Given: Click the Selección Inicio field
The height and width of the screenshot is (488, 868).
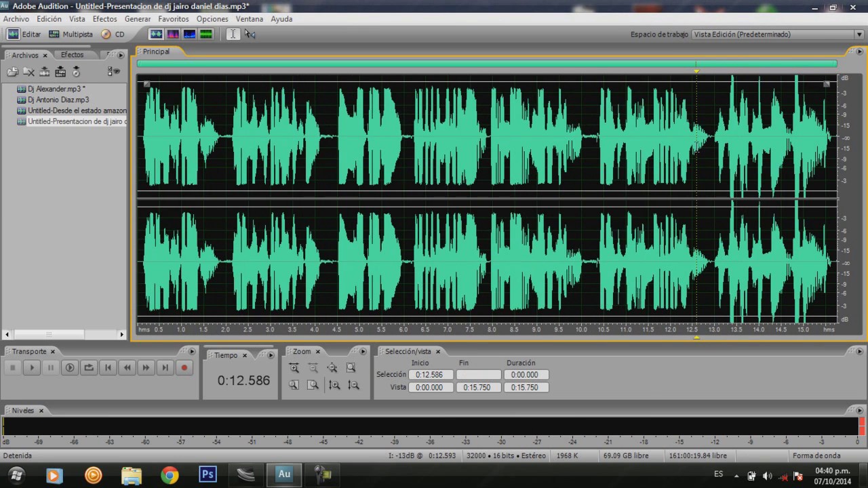Looking at the screenshot, I should tap(429, 375).
